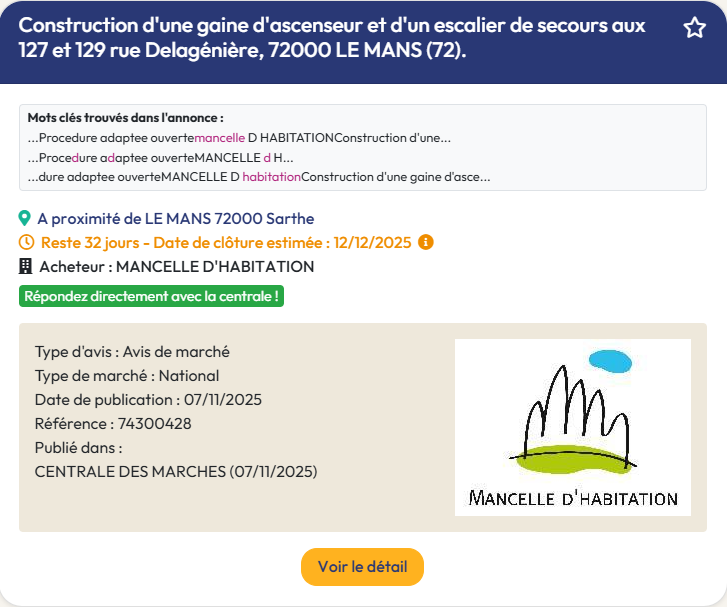Click the first keyword excerpt ending in Construction d'une
The image size is (727, 607).
[239, 138]
